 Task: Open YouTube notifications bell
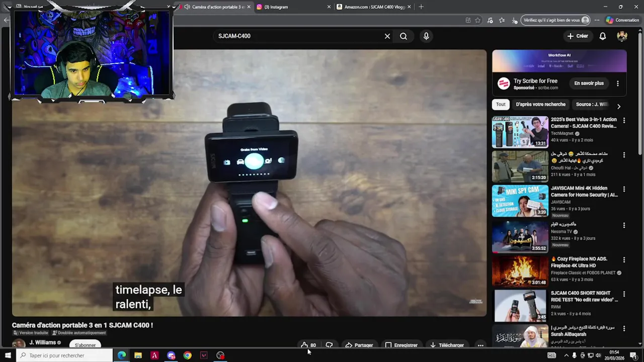(602, 36)
